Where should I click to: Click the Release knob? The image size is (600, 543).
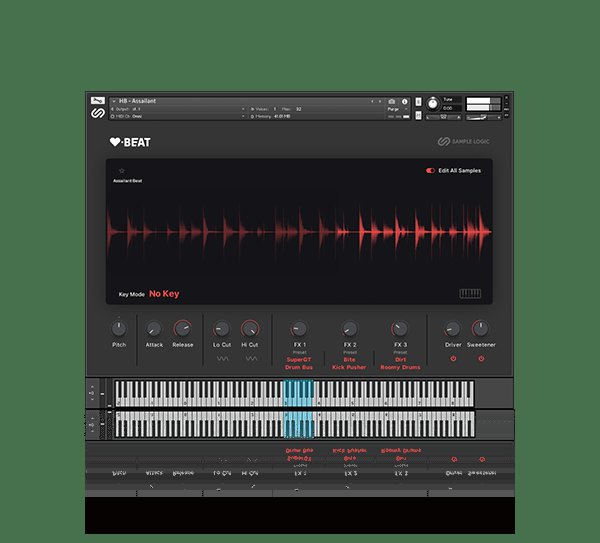[183, 328]
